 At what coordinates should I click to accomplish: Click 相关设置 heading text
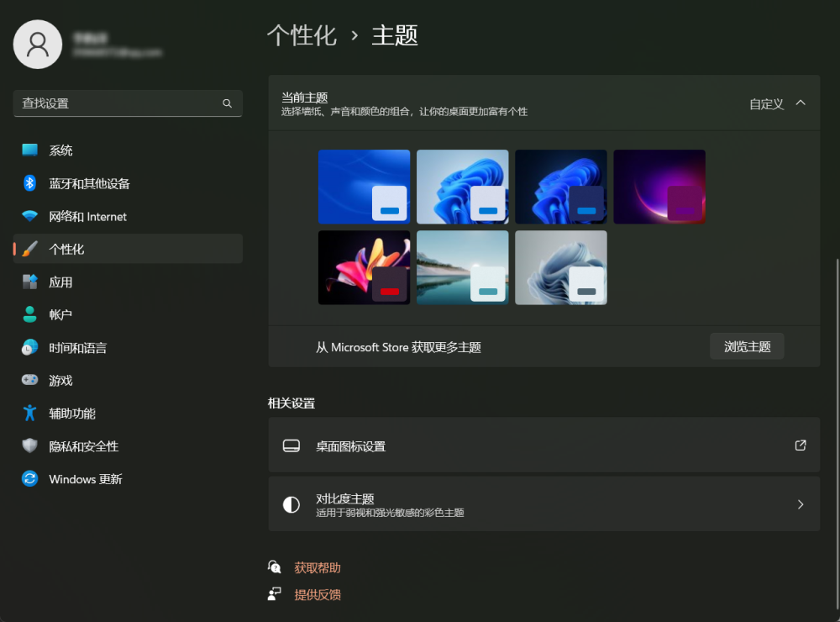point(291,403)
